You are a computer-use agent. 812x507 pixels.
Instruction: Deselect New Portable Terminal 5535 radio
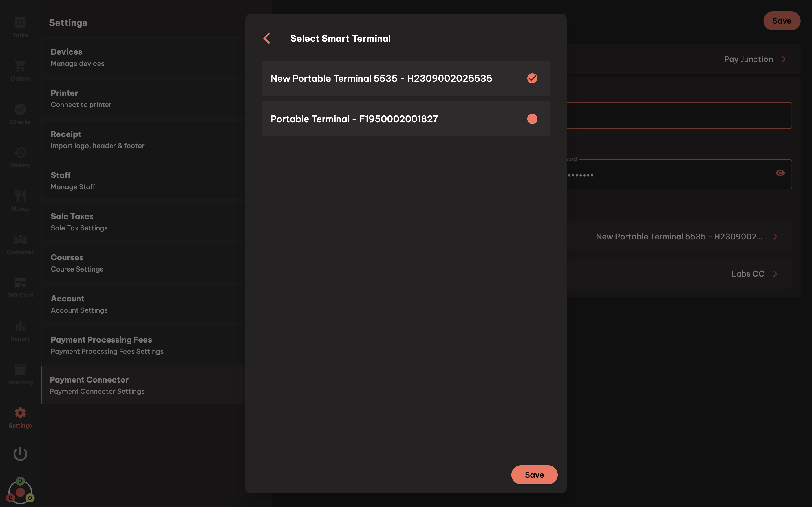[532, 79]
